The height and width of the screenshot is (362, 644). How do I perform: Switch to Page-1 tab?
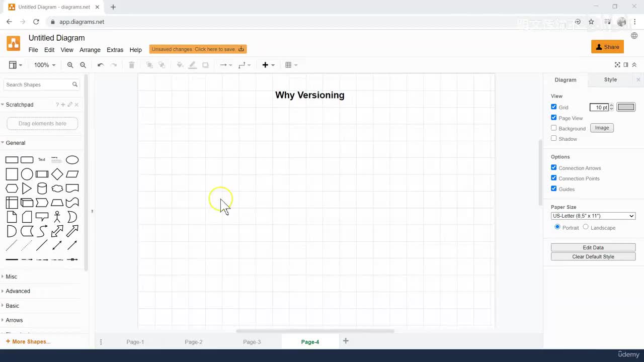[x=135, y=342]
